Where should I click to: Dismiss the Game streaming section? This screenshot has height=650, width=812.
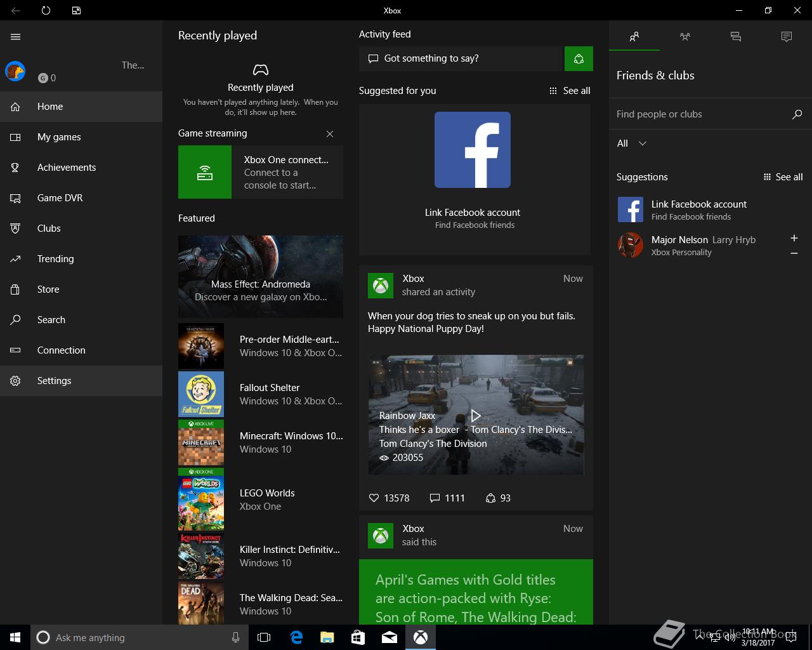coord(330,134)
